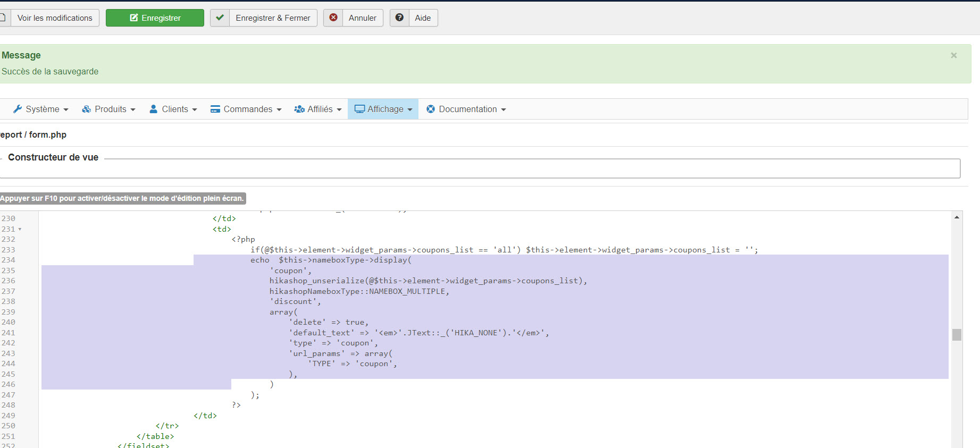Click the code editor vertical scrollbar thumb
The image size is (980, 448).
(957, 334)
